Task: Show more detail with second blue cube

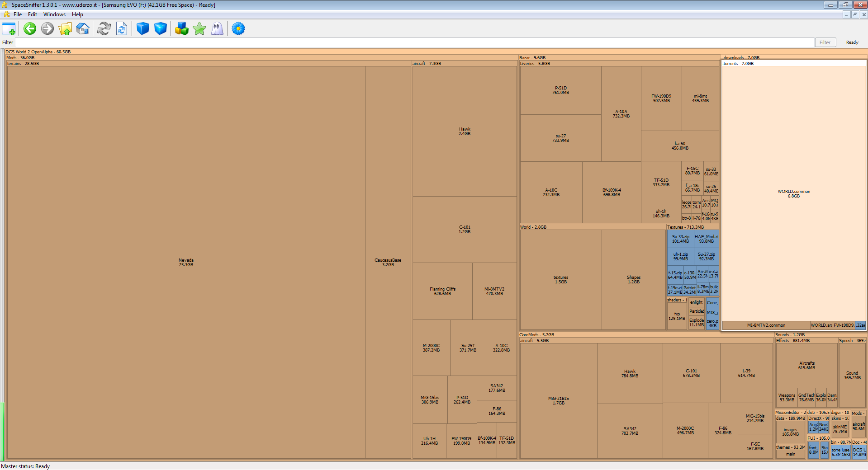Action: [x=161, y=29]
